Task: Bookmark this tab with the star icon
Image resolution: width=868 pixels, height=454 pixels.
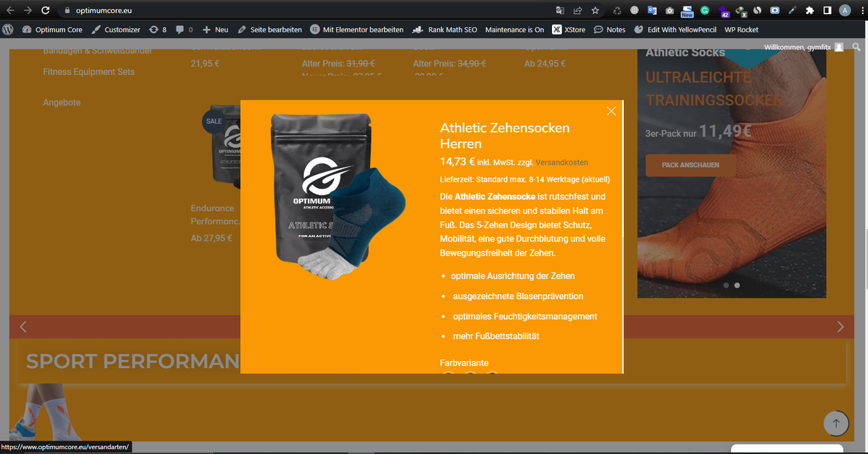Action: tap(595, 10)
